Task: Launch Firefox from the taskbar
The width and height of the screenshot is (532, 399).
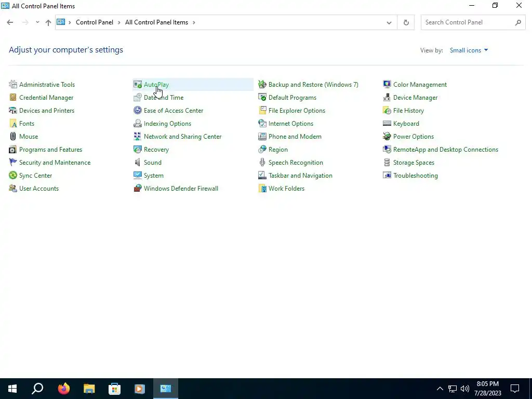Action: click(x=63, y=389)
